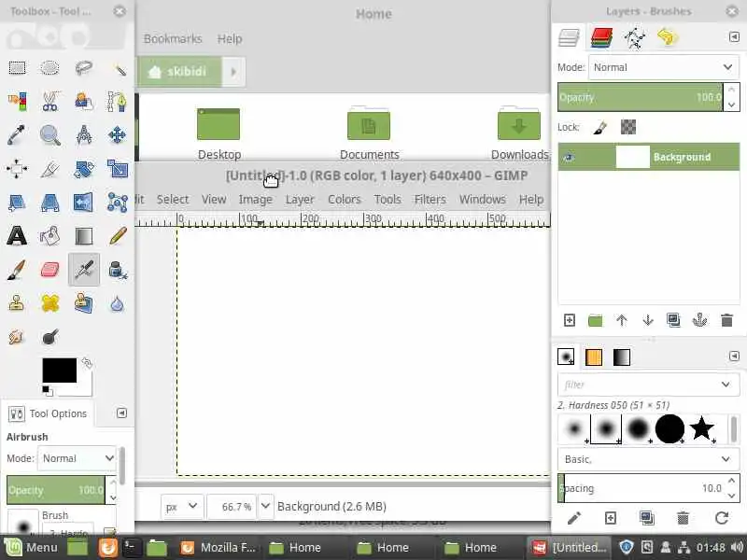Viewport: 747px width, 560px height.
Task: Select the Select by Color tool
Action: tap(17, 102)
